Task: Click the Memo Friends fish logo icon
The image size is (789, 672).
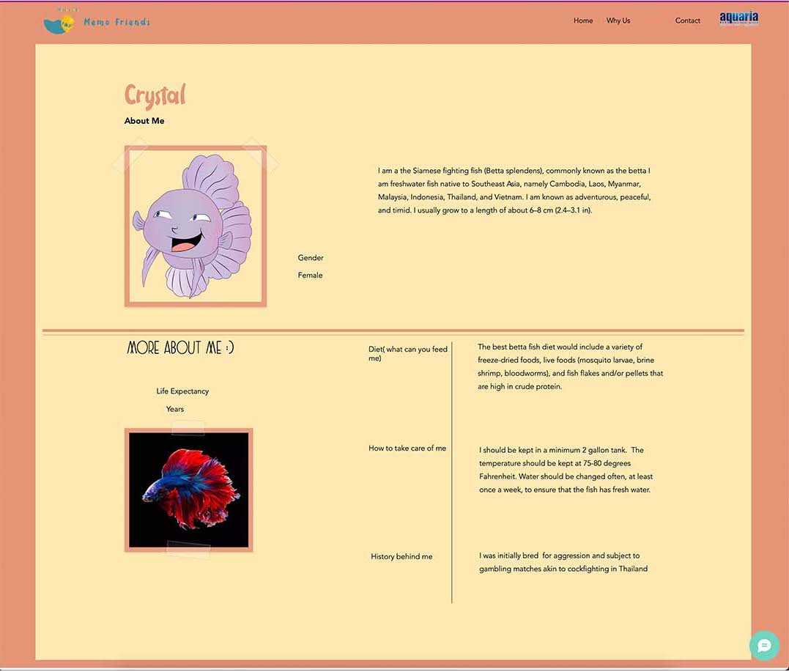Action: tap(59, 23)
